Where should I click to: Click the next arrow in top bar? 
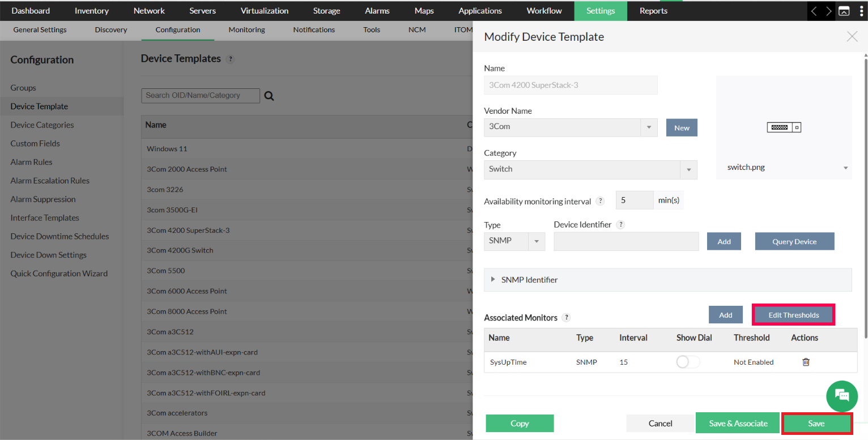click(829, 11)
